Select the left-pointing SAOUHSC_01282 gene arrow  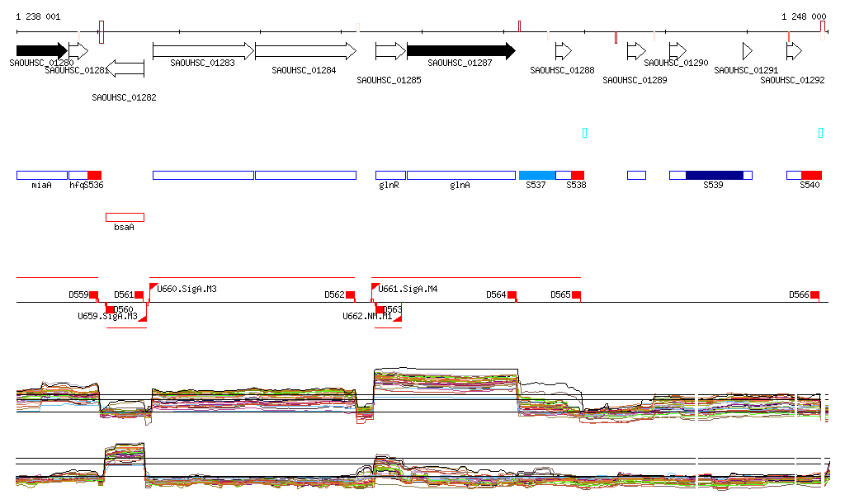pos(125,68)
